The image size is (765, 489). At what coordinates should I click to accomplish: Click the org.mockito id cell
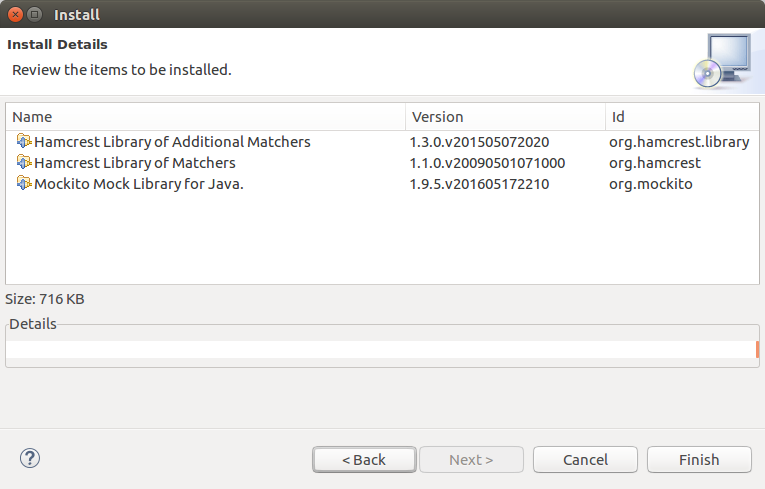pyautogui.click(x=650, y=184)
